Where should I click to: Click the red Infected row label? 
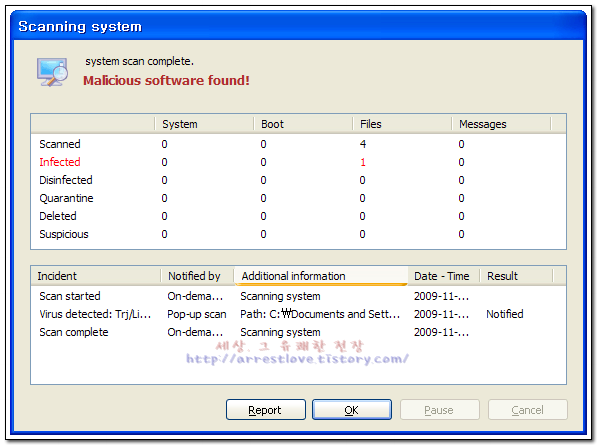point(60,162)
